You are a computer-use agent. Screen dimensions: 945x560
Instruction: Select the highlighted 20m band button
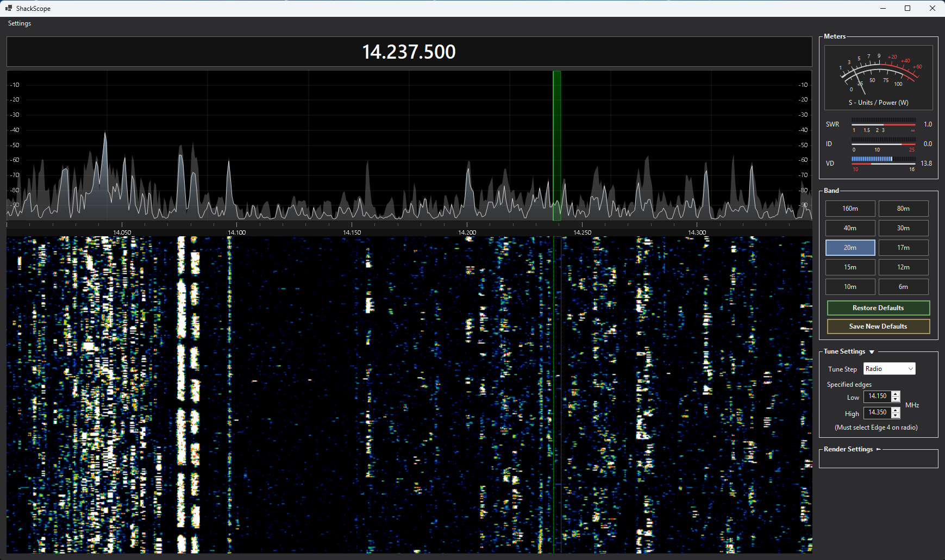(850, 248)
